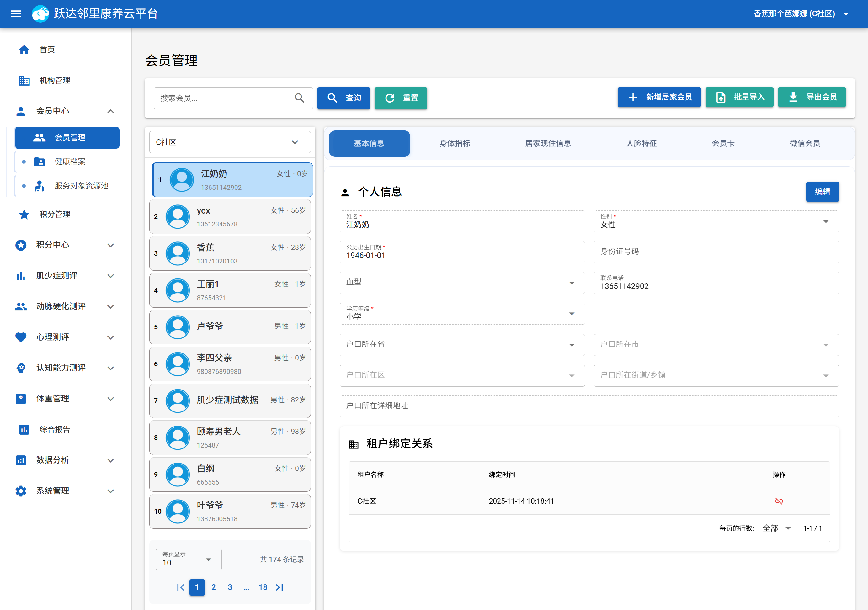Expand the 动脉硬化测评 menu section
868x610 pixels.
pyautogui.click(x=110, y=306)
